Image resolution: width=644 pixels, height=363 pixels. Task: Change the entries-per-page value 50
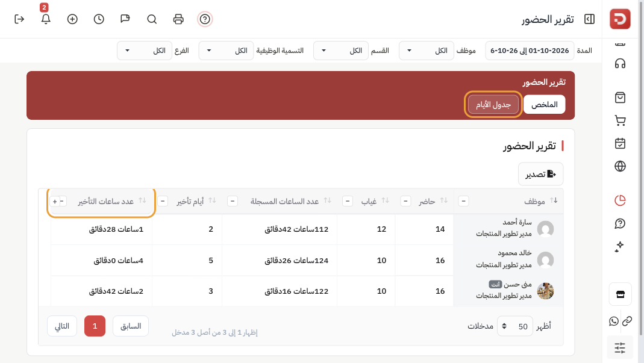pos(515,326)
